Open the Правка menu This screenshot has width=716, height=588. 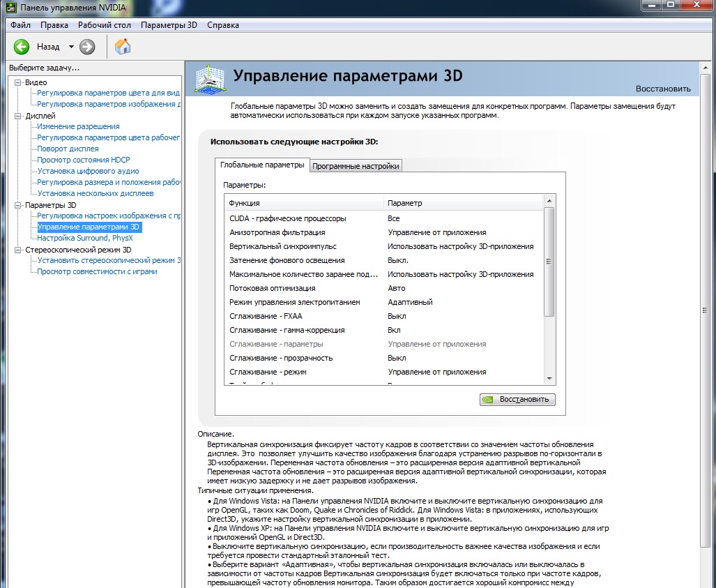54,25
